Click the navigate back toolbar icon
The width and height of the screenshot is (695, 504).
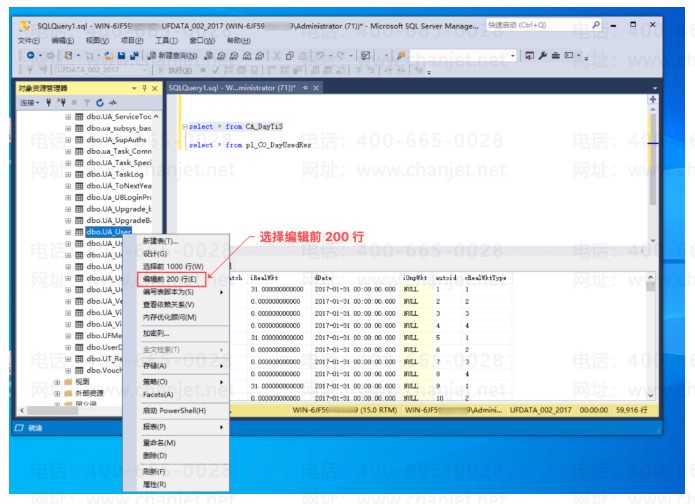tap(30, 55)
